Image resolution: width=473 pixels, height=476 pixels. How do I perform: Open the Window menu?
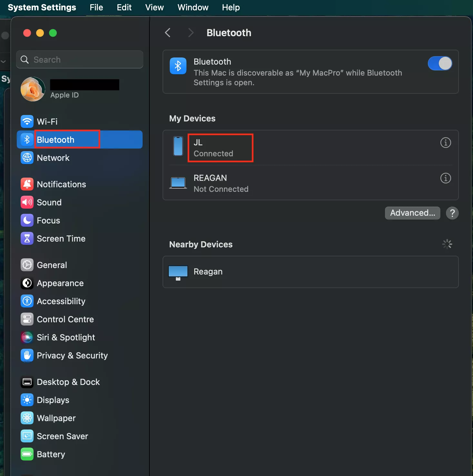[x=193, y=7]
